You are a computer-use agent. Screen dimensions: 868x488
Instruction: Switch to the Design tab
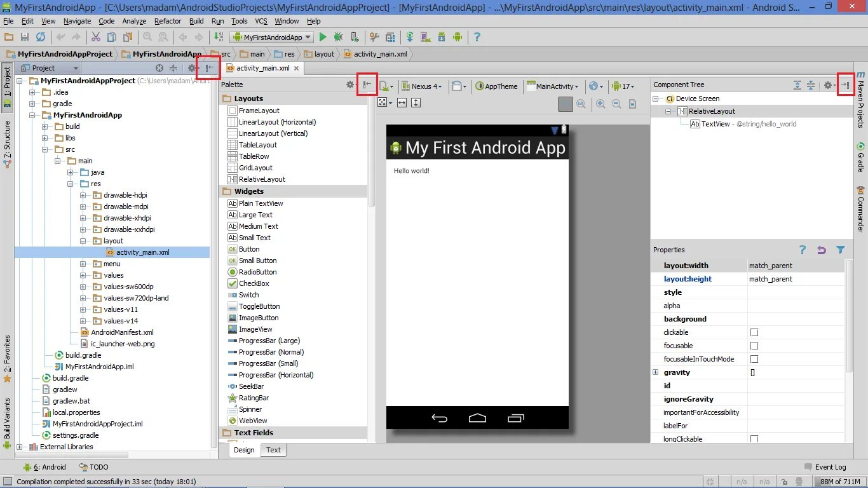tap(244, 450)
